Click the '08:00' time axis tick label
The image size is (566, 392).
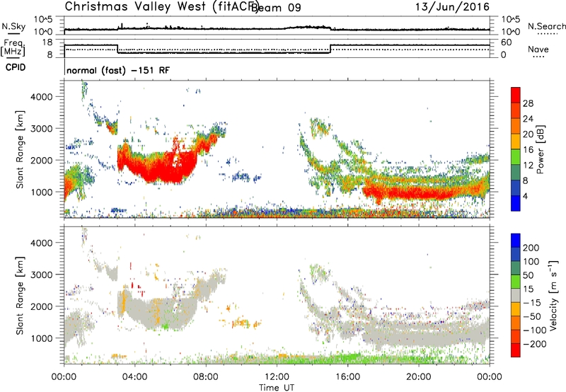(206, 377)
